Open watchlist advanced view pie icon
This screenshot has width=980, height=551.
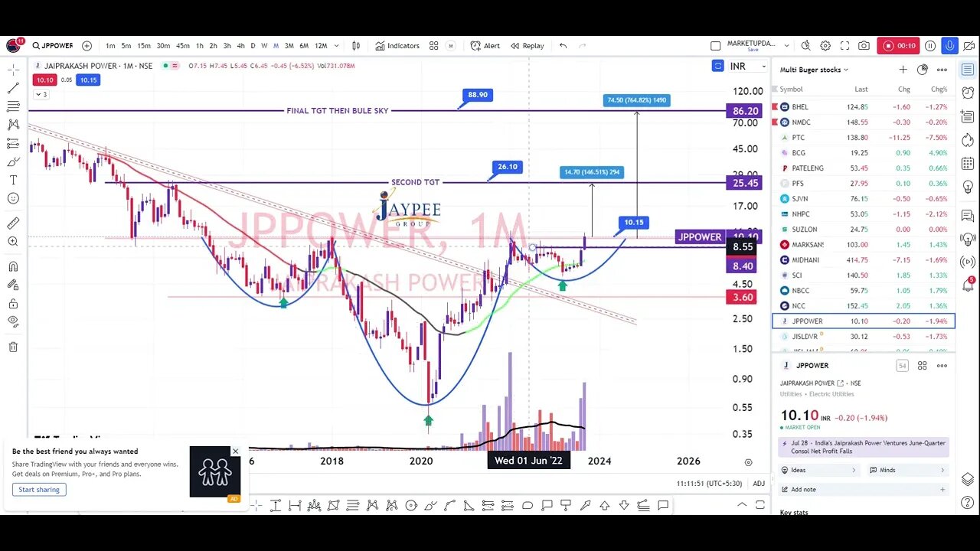pyautogui.click(x=922, y=70)
